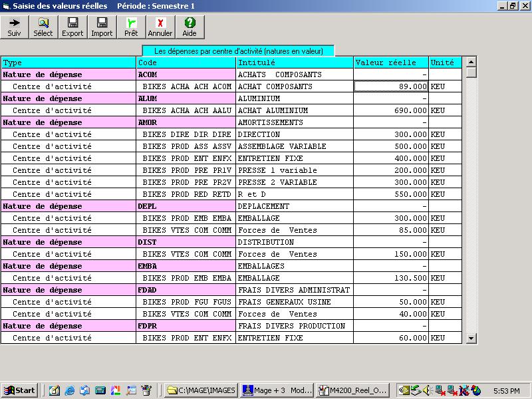The height and width of the screenshot is (399, 532).
Task: Switch to Mage + 3 Mod... taskbar window
Action: click(277, 390)
